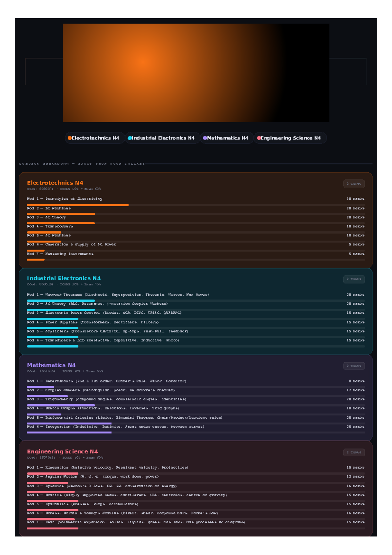This screenshot has height=555, width=392.
Task: Click the orange bar under Principles of Electricity
Action: pyautogui.click(x=78, y=205)
